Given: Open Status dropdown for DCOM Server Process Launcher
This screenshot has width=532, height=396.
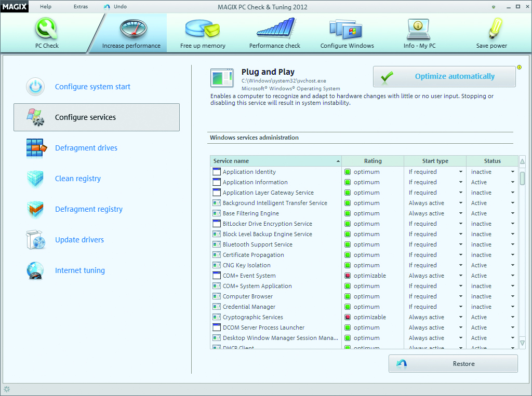Looking at the screenshot, I should pyautogui.click(x=513, y=327).
